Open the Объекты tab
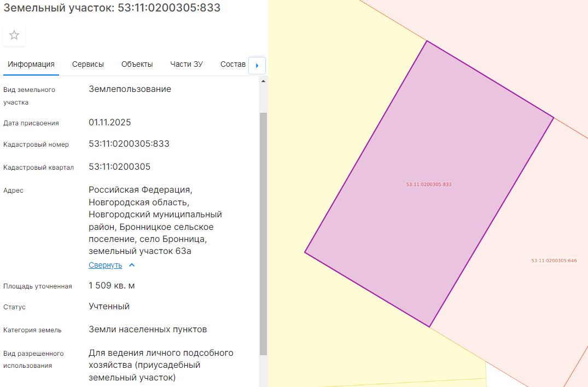This screenshot has width=588, height=387. (137, 64)
